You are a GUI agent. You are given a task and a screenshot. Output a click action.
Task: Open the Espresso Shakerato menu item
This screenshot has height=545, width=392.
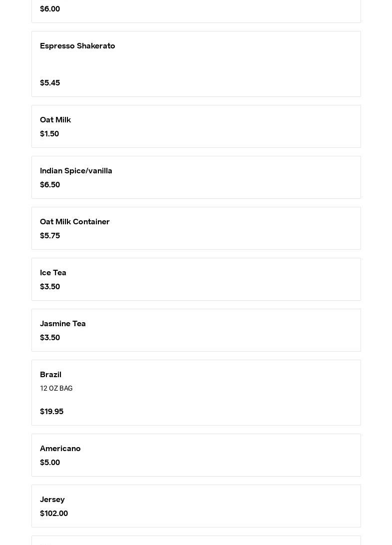(77, 46)
